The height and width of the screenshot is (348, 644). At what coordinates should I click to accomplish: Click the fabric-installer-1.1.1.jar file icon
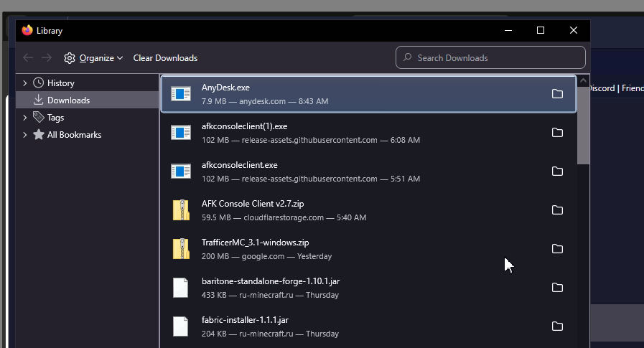click(180, 326)
